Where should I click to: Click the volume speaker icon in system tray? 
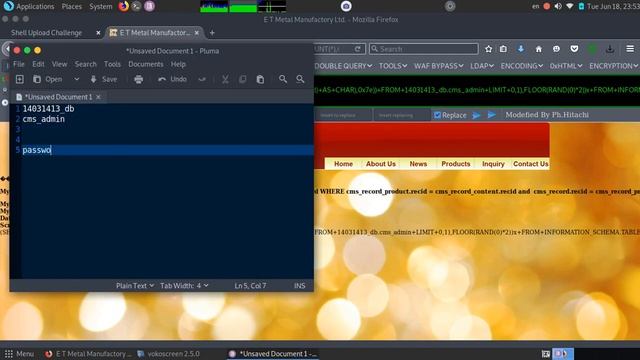point(558,7)
